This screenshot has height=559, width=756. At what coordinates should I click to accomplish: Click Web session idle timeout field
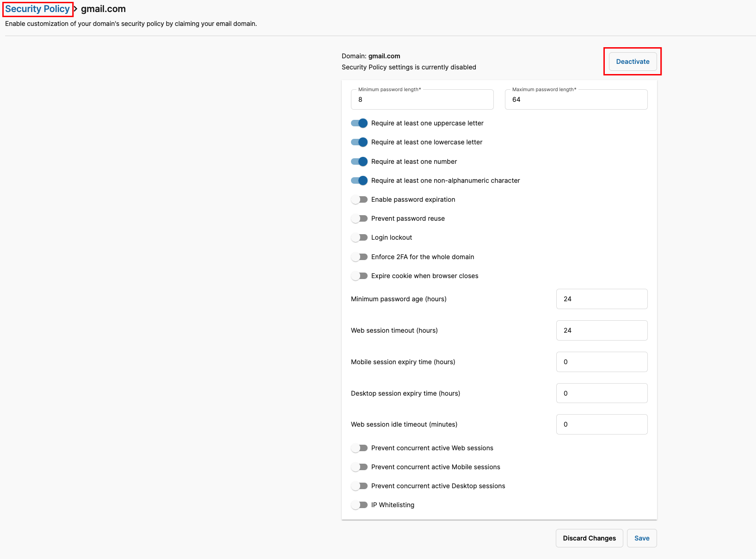(x=602, y=424)
